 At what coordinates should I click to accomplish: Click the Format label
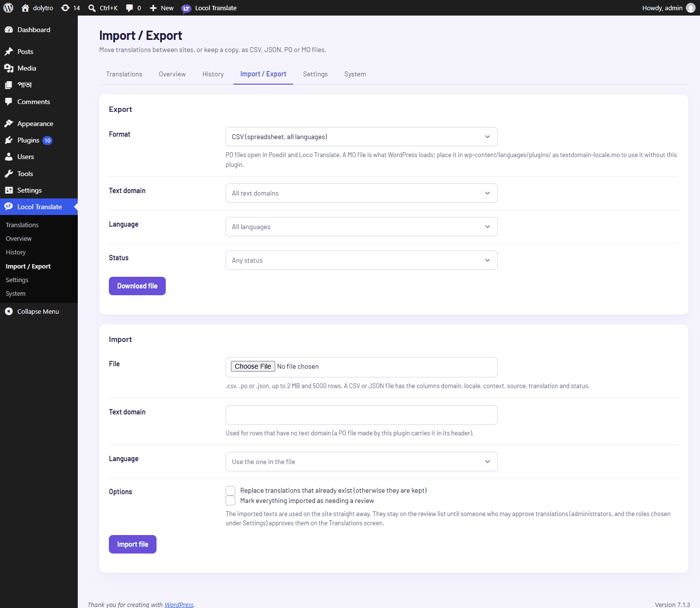point(120,134)
